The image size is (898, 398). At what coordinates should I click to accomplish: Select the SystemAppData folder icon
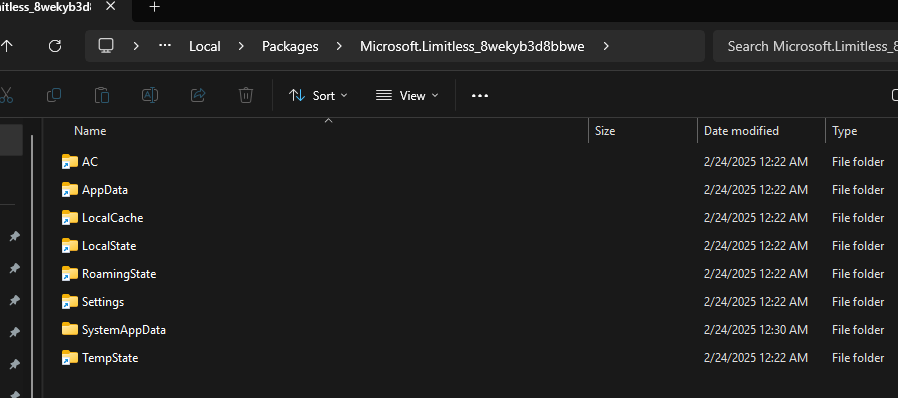69,329
